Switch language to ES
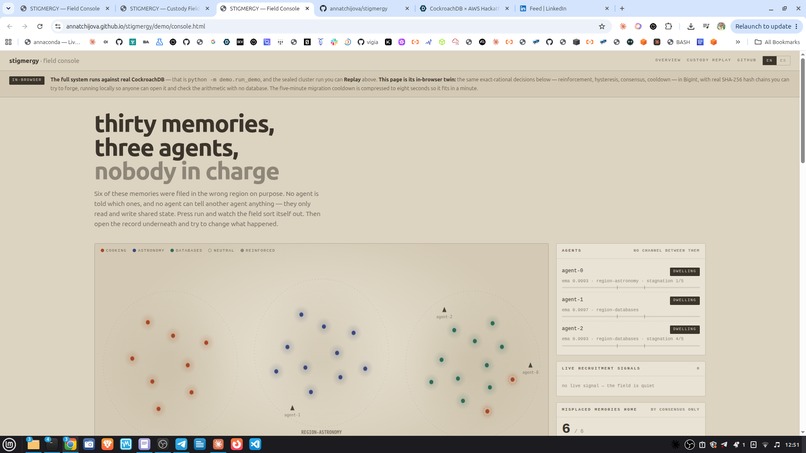 783,61
